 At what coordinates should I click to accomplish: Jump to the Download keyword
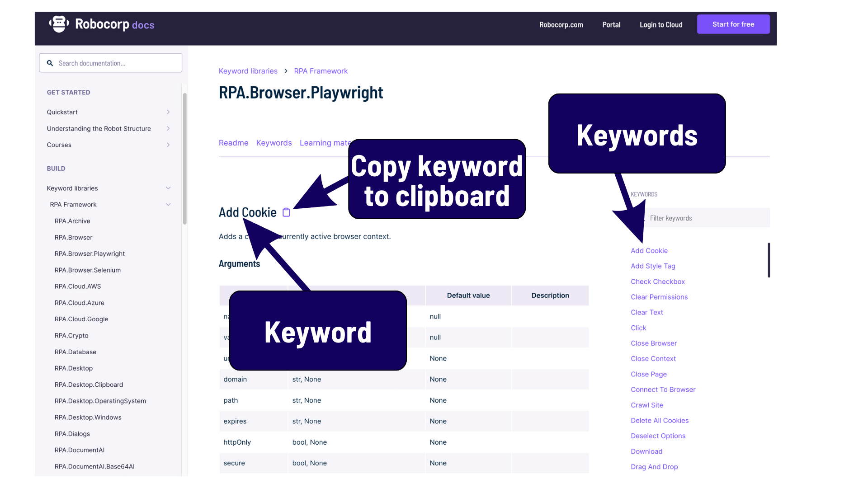[x=646, y=451]
